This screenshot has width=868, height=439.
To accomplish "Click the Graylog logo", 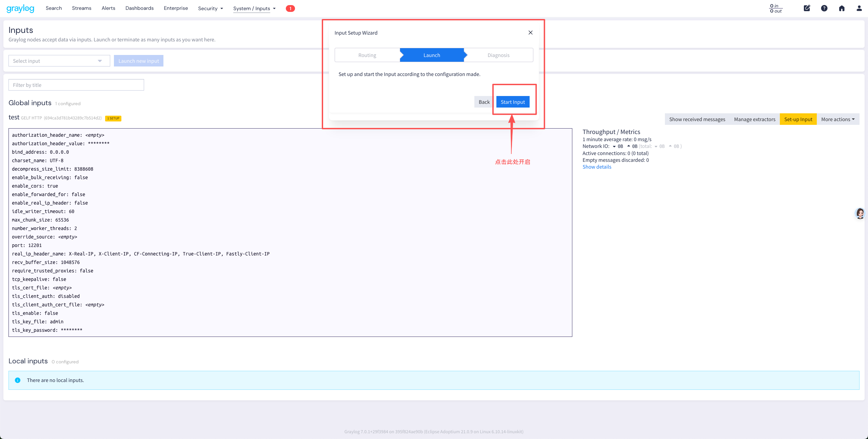I will tap(20, 8).
